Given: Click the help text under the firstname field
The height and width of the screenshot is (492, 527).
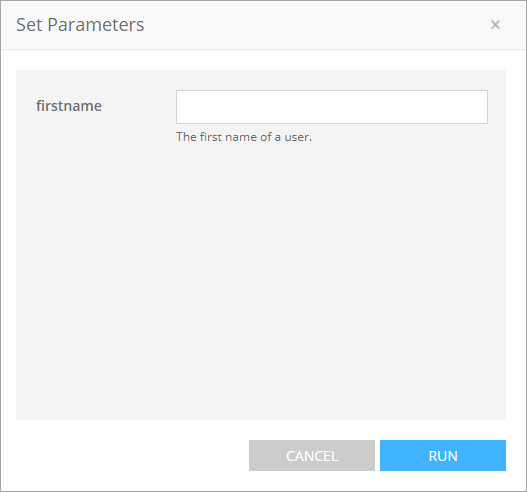Looking at the screenshot, I should point(244,137).
